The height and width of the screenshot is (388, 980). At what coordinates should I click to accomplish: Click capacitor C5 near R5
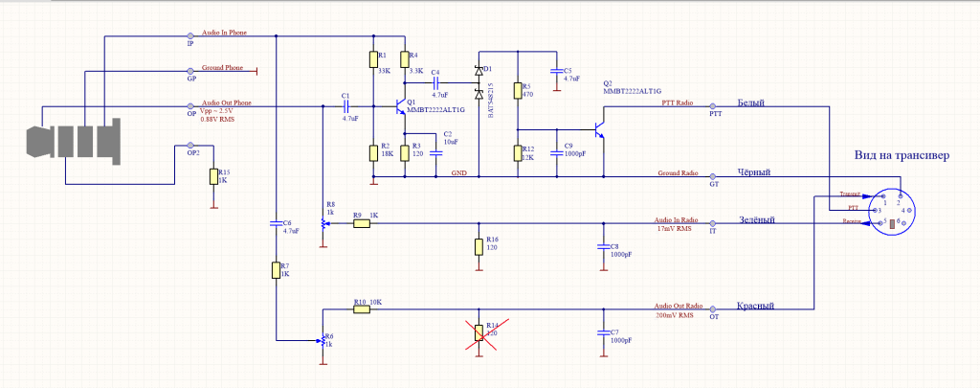click(x=556, y=72)
